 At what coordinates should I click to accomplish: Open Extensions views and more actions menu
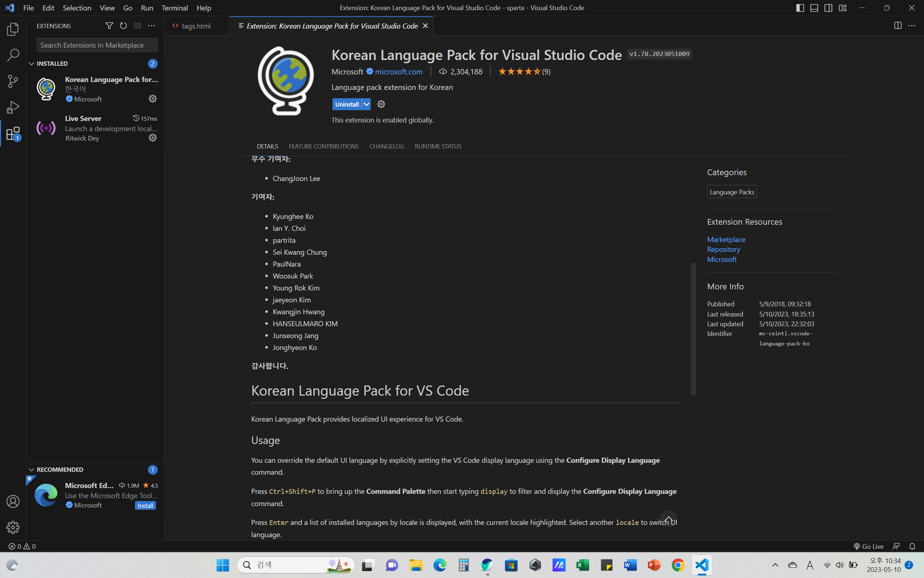pos(152,26)
